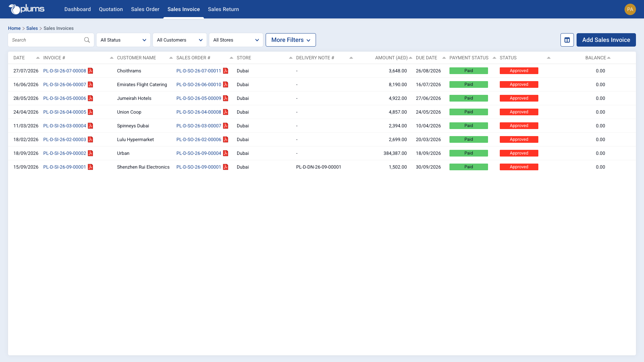Click customer name Emirates Flight Catering
Image resolution: width=644 pixels, height=362 pixels.
click(x=142, y=84)
